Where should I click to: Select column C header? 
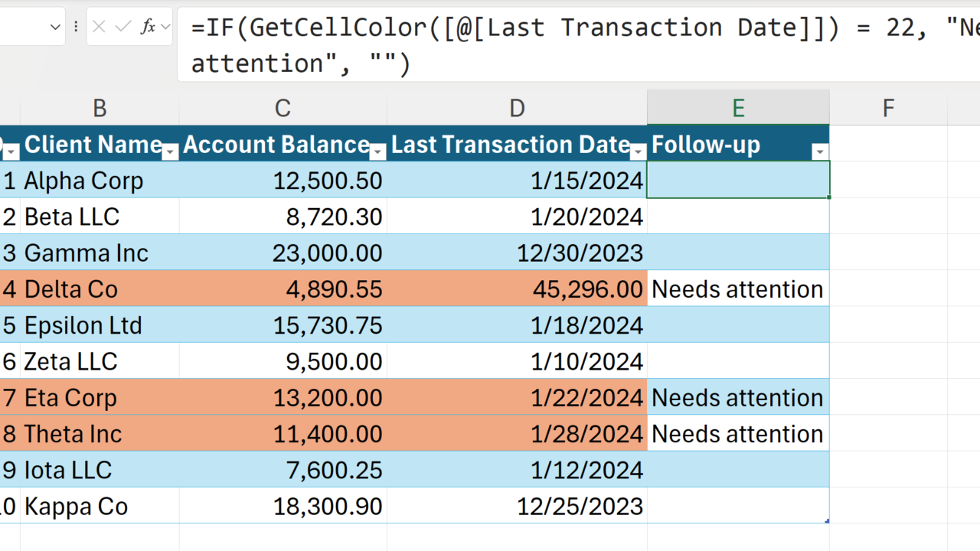283,108
